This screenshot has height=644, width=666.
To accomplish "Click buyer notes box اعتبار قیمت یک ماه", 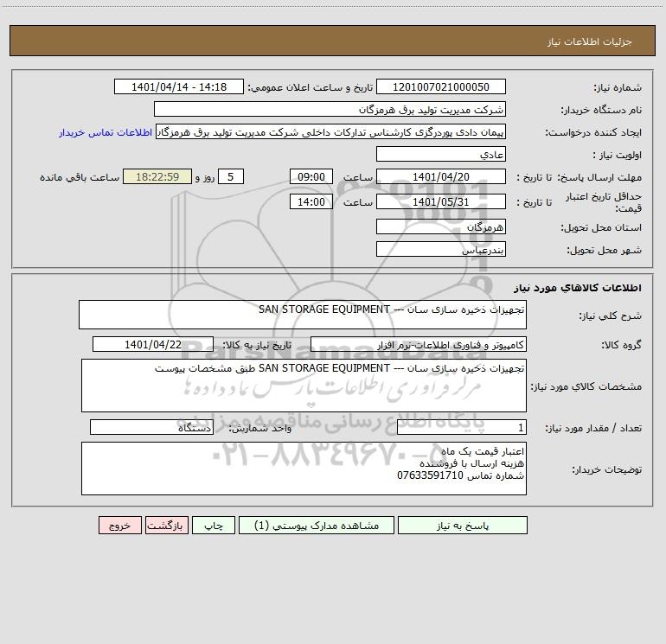I will (x=304, y=469).
